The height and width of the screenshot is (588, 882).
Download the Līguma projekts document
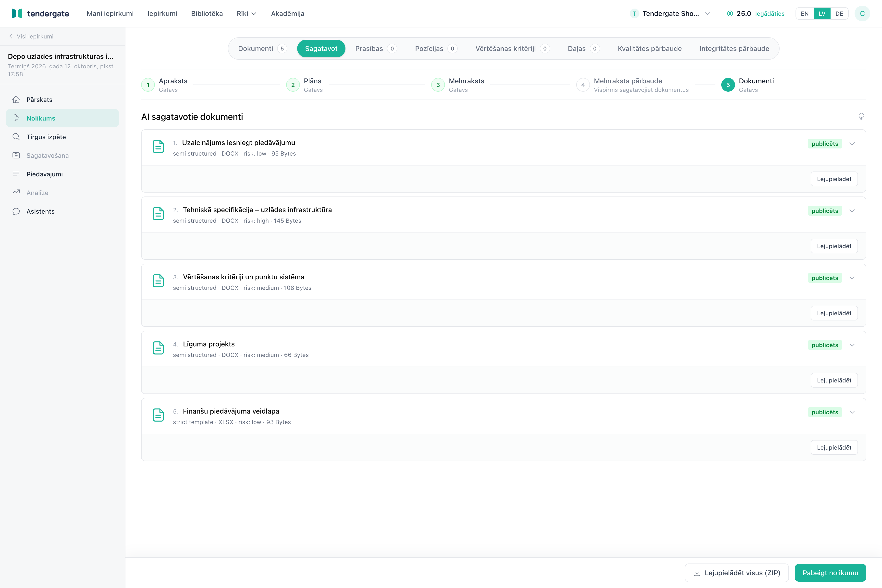[834, 380]
